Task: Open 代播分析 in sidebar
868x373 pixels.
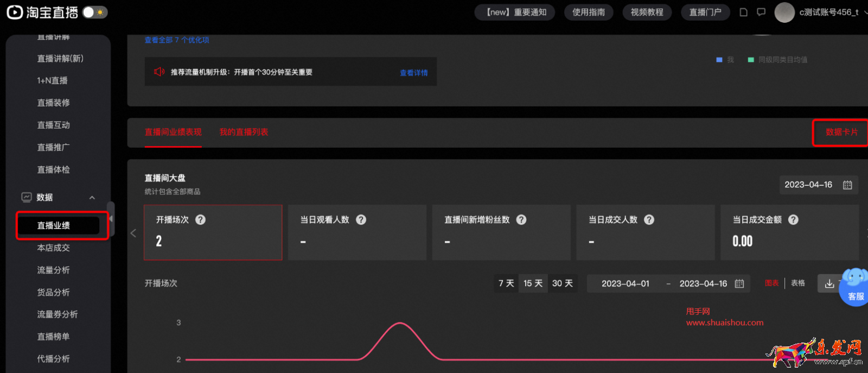Action: 54,359
